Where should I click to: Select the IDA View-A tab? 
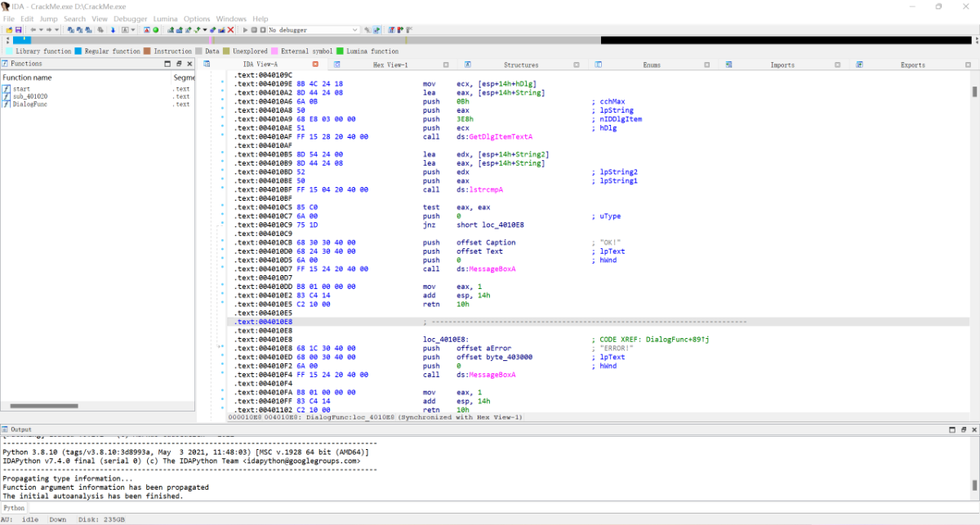[261, 65]
